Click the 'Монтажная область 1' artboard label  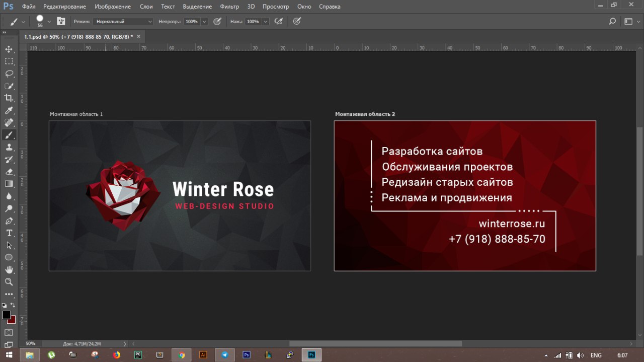76,114
